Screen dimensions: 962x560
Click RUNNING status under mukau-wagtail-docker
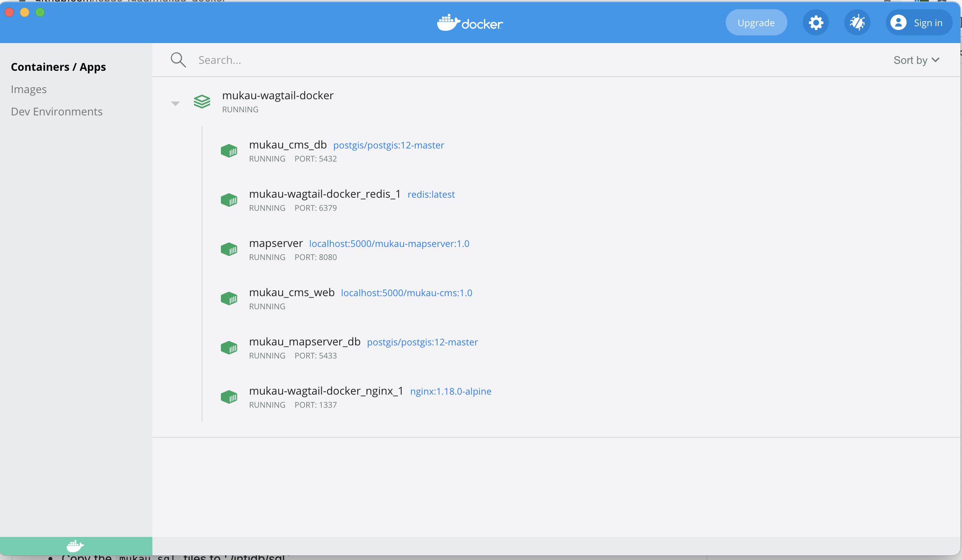[240, 110]
